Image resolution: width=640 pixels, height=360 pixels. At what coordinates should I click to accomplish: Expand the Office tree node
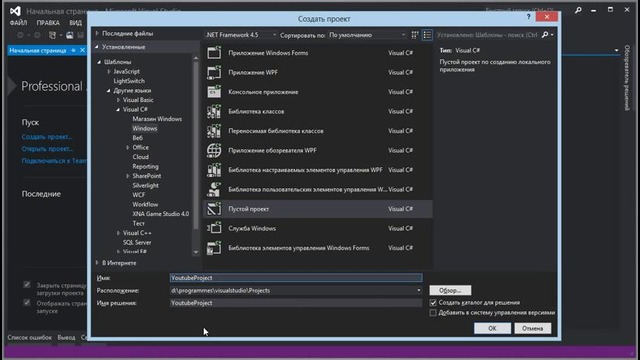pyautogui.click(x=128, y=147)
